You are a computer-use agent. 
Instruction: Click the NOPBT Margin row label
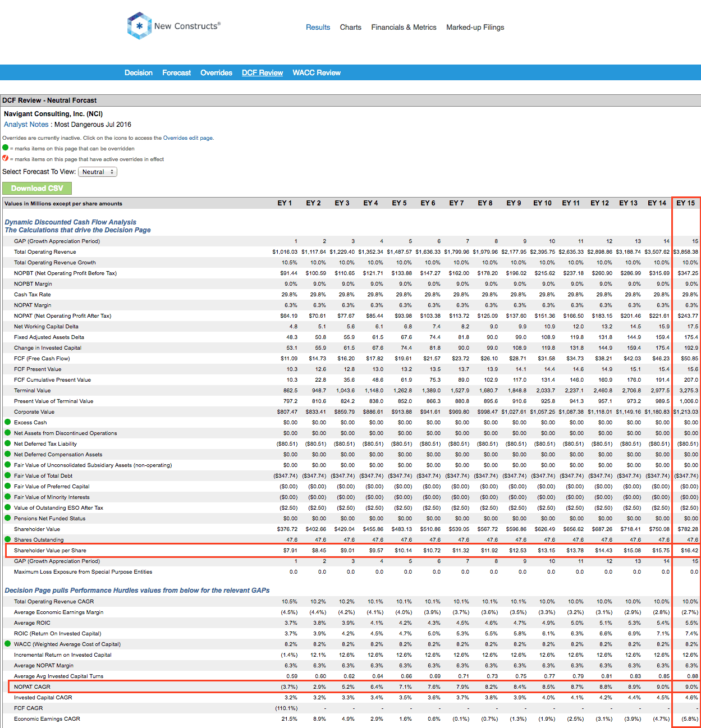[33, 283]
